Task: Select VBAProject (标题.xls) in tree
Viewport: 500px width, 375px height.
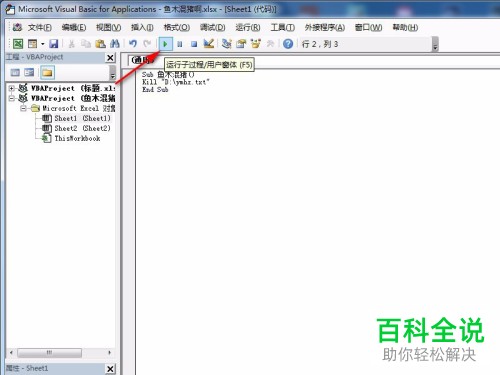Action: click(x=73, y=88)
